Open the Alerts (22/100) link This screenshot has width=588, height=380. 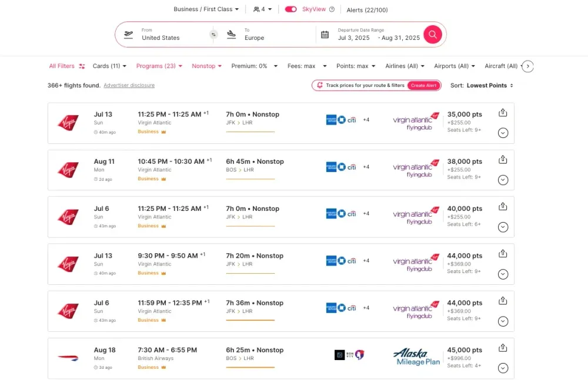[x=367, y=10]
